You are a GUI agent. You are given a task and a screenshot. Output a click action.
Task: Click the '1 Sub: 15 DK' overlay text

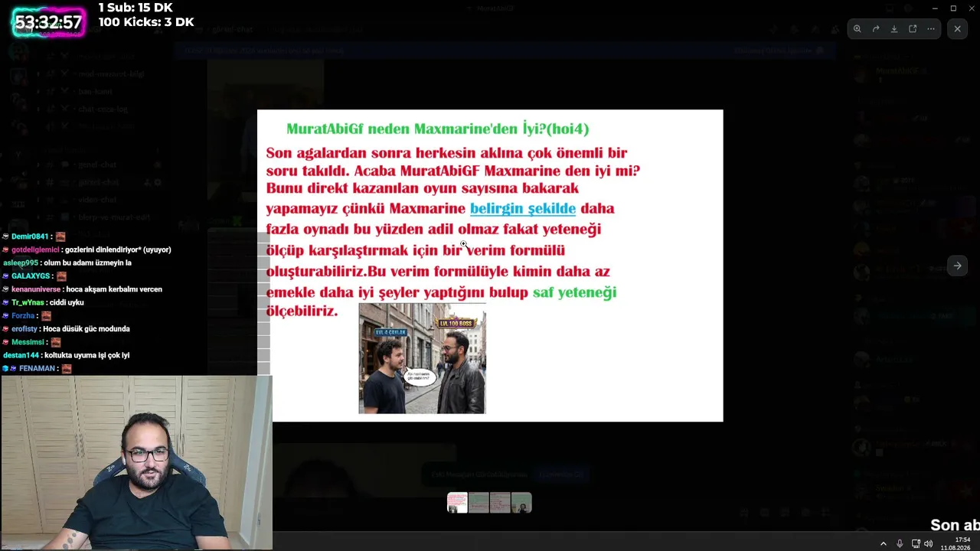pos(136,8)
